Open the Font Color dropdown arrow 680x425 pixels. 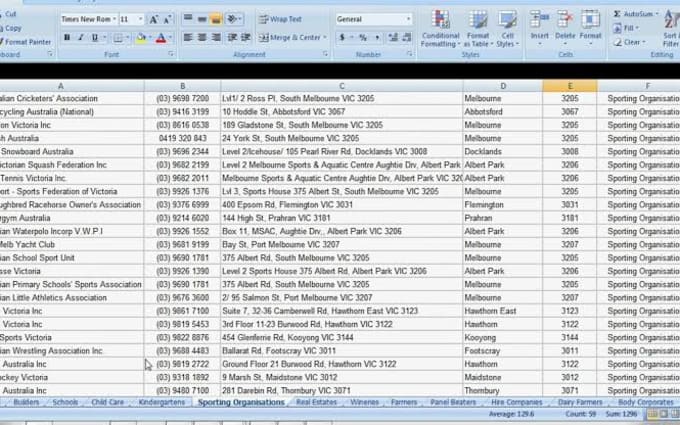click(170, 38)
